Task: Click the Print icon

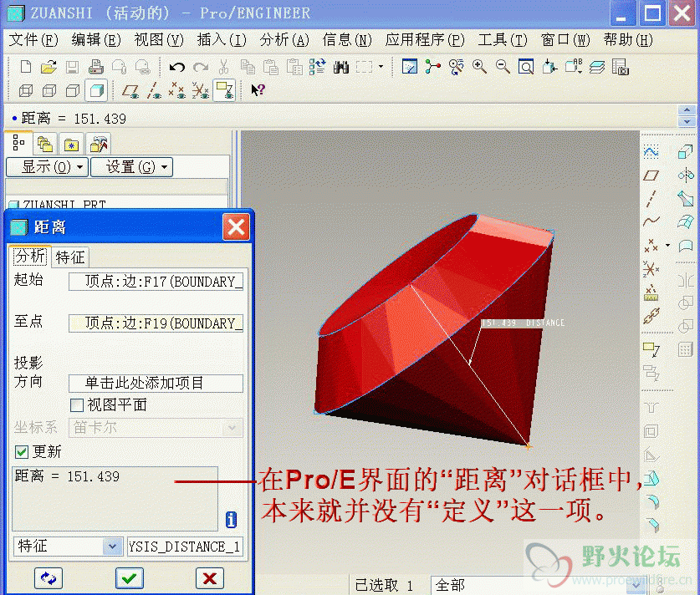Action: pos(95,67)
